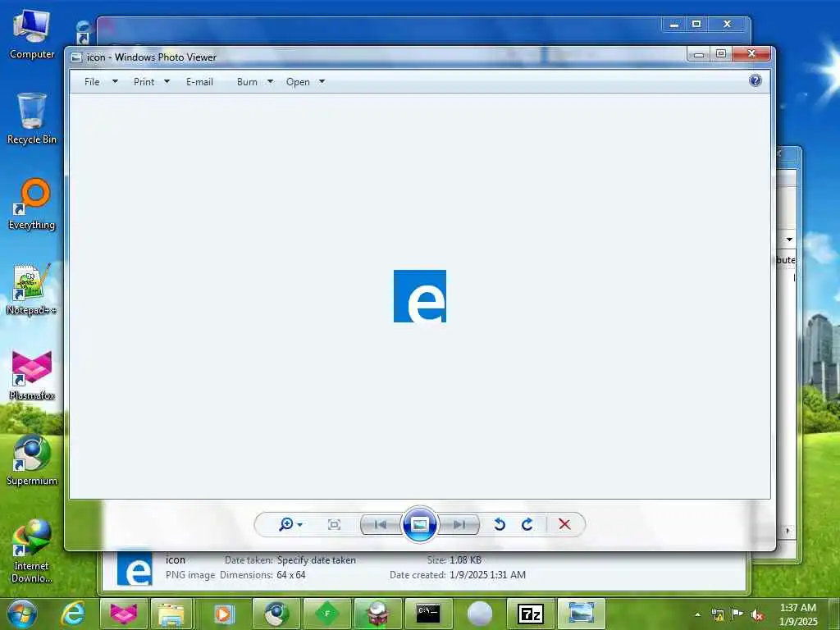Open the Plasmafox desktop shortcut
The image size is (840, 630).
pyautogui.click(x=32, y=375)
